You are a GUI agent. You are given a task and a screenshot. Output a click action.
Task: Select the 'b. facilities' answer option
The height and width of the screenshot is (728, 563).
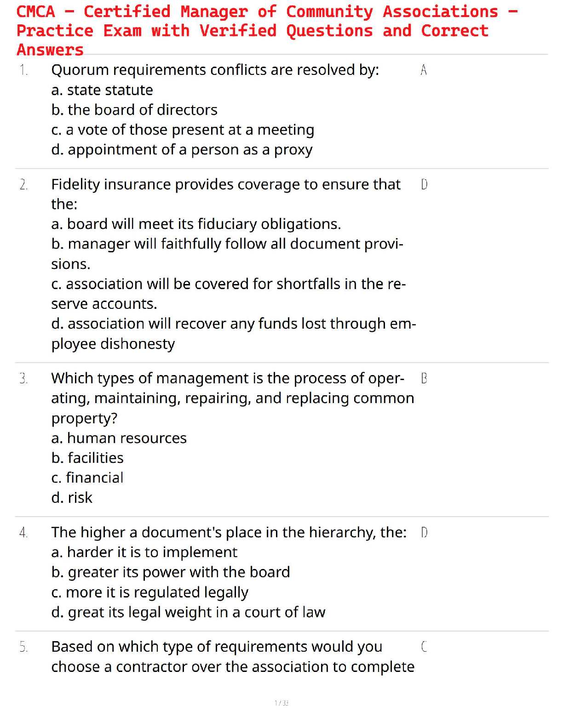[x=87, y=458]
